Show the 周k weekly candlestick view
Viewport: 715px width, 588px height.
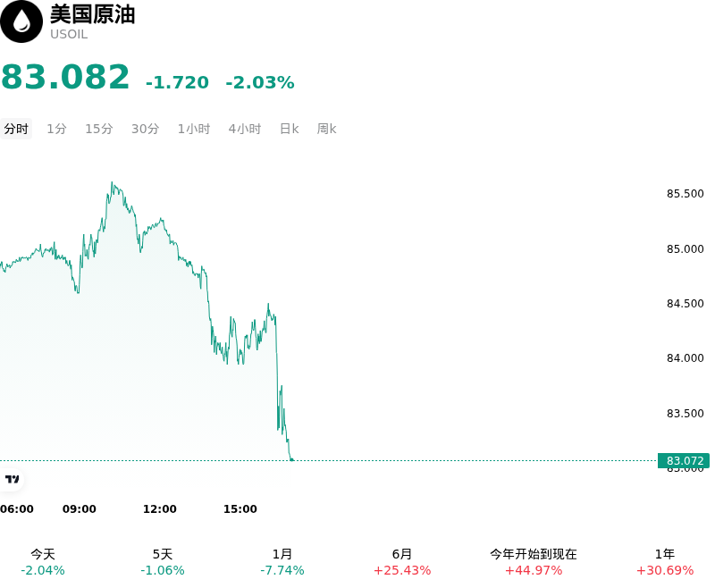point(326,129)
